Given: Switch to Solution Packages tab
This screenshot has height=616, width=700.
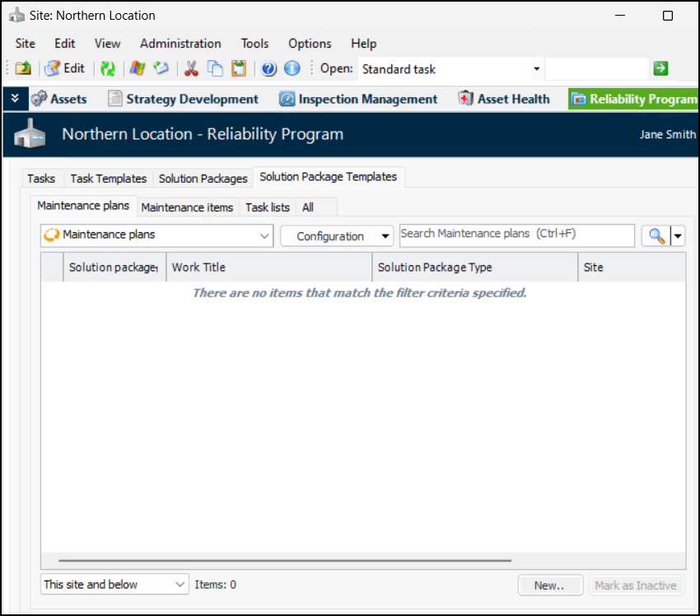Looking at the screenshot, I should point(203,178).
